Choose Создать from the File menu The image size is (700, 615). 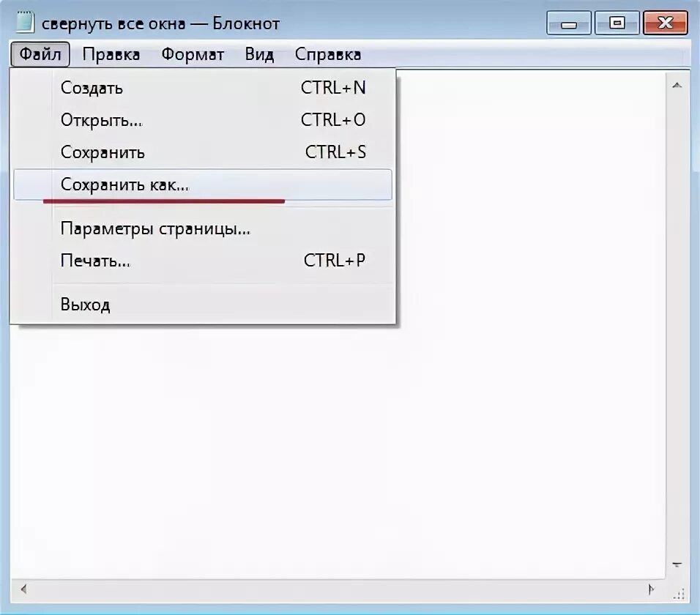(x=203, y=88)
